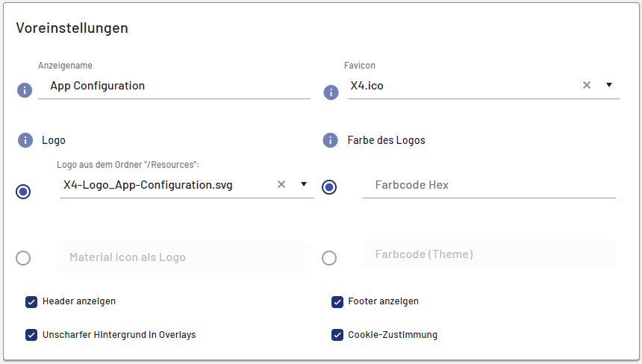
Task: Expand the logo file dropdown arrow
Action: (304, 184)
